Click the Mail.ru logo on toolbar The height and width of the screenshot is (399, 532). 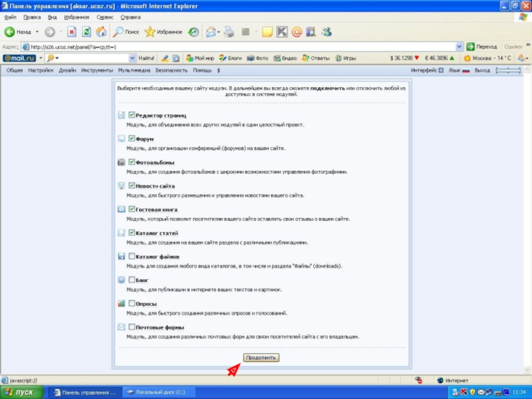click(19, 58)
